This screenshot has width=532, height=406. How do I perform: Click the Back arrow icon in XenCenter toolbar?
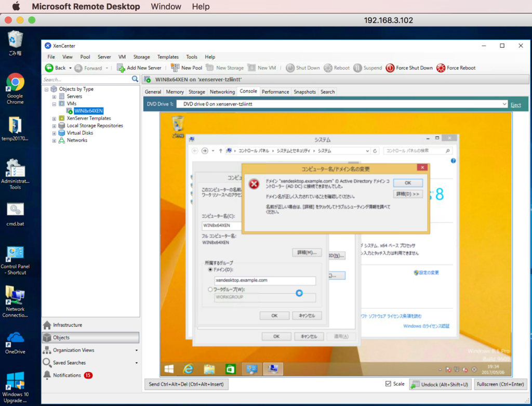pyautogui.click(x=49, y=68)
